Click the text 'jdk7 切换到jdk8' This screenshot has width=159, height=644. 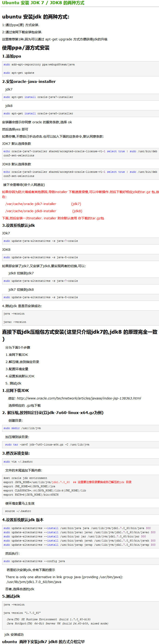pos(21,290)
